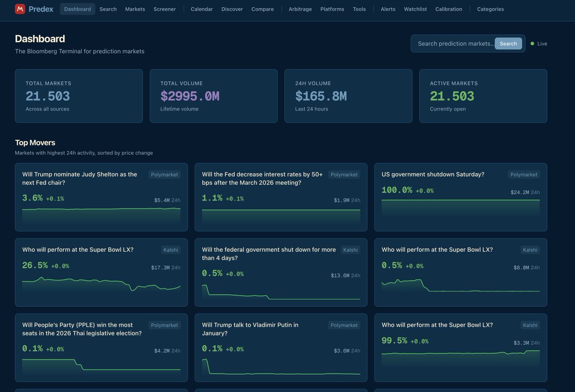
Task: Open the Platforms nav item
Action: pyautogui.click(x=332, y=9)
